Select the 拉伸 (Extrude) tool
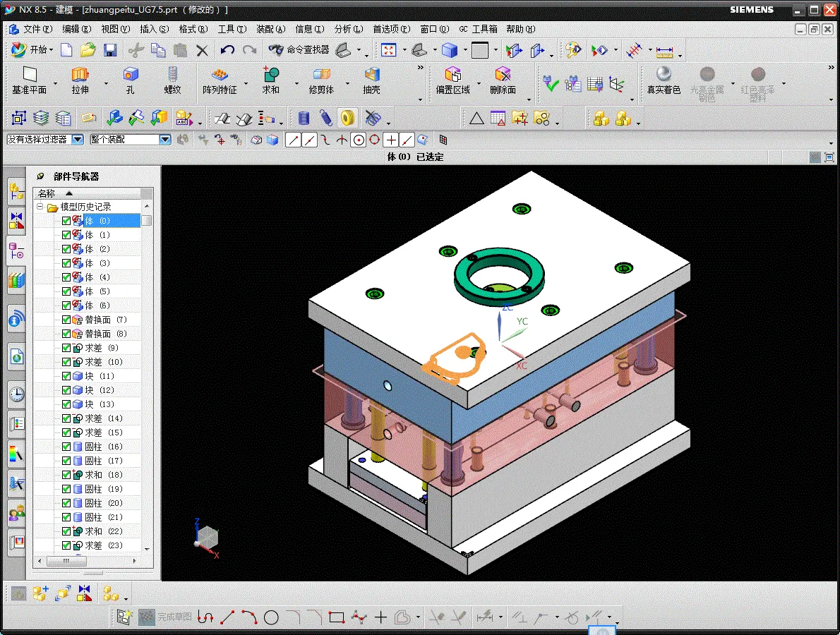840x635 pixels. (80, 75)
